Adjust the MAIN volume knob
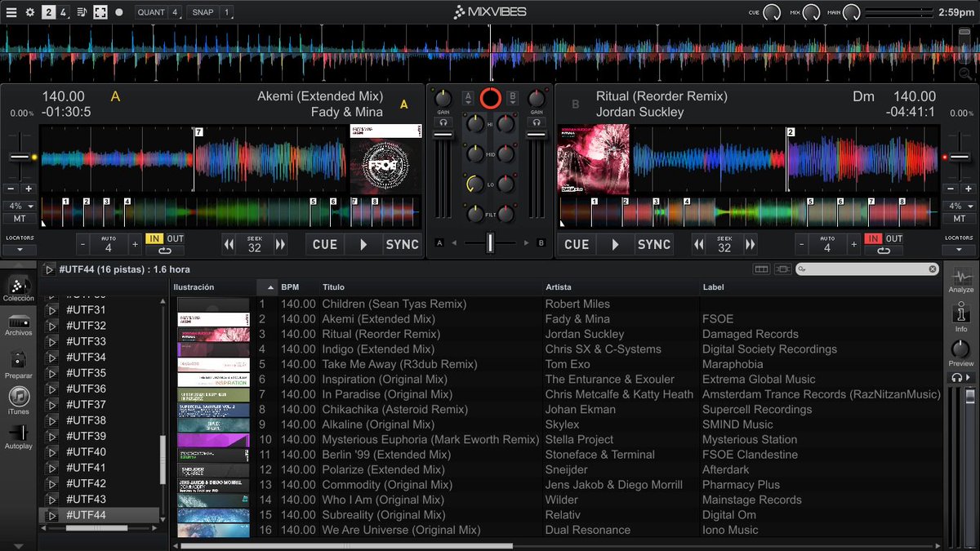The height and width of the screenshot is (551, 980). point(852,12)
